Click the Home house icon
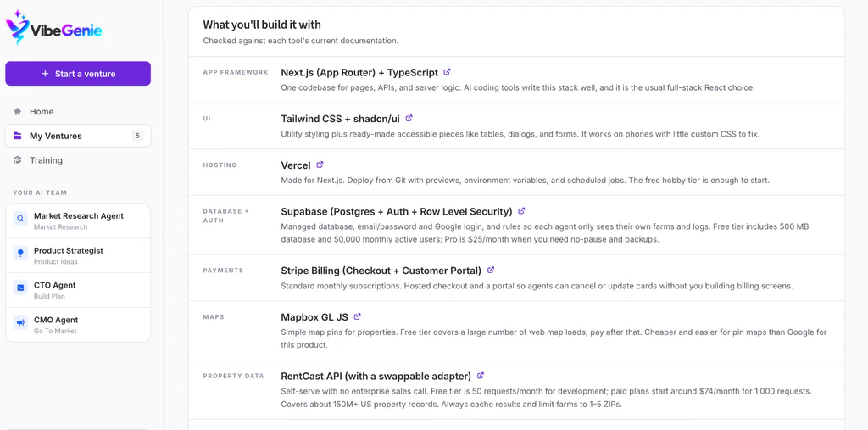The width and height of the screenshot is (868, 430). (18, 111)
